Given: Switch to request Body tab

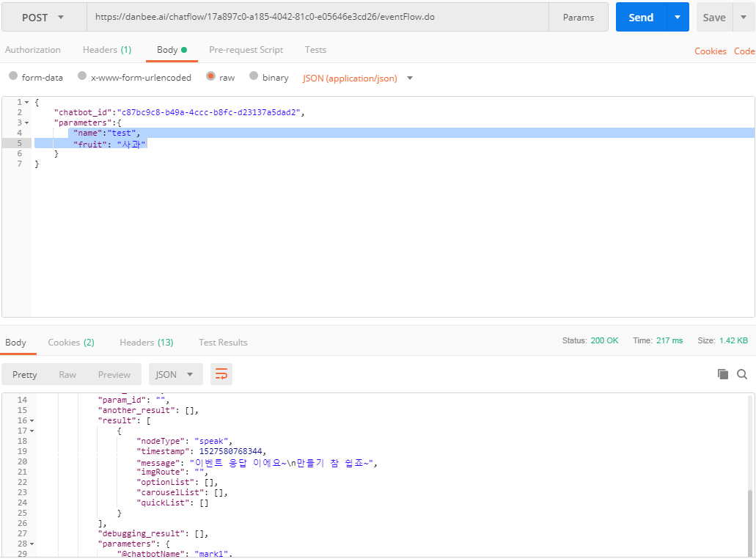Looking at the screenshot, I should pyautogui.click(x=172, y=50).
